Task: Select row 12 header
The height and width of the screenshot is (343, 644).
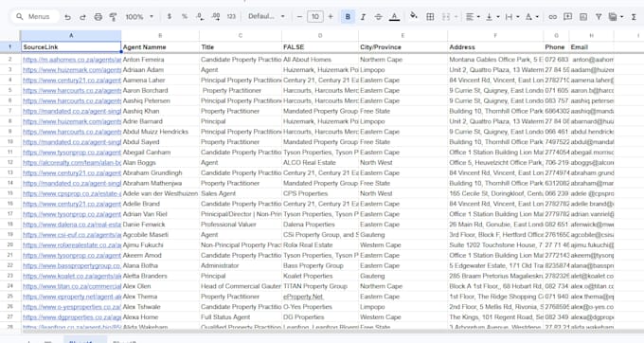Action: point(10,163)
